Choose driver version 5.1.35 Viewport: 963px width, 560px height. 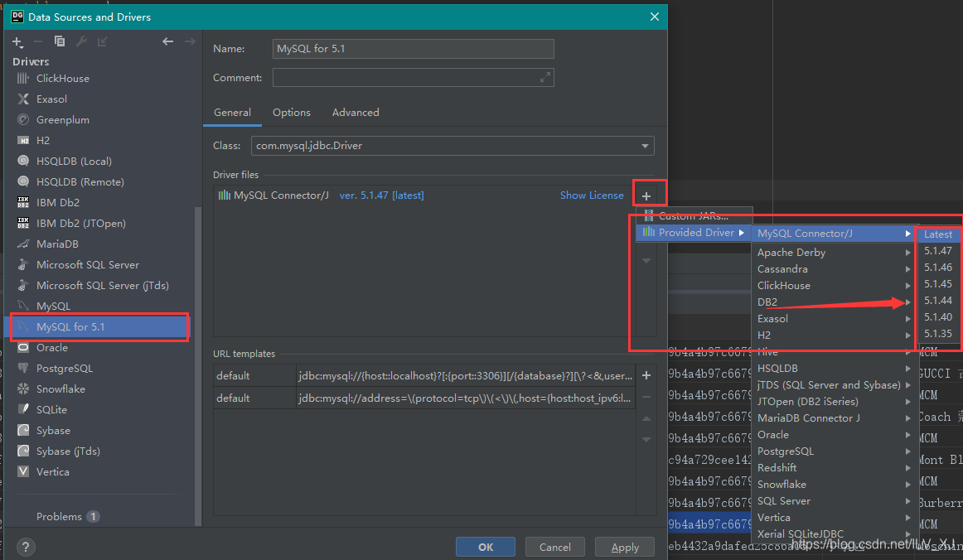(x=938, y=333)
